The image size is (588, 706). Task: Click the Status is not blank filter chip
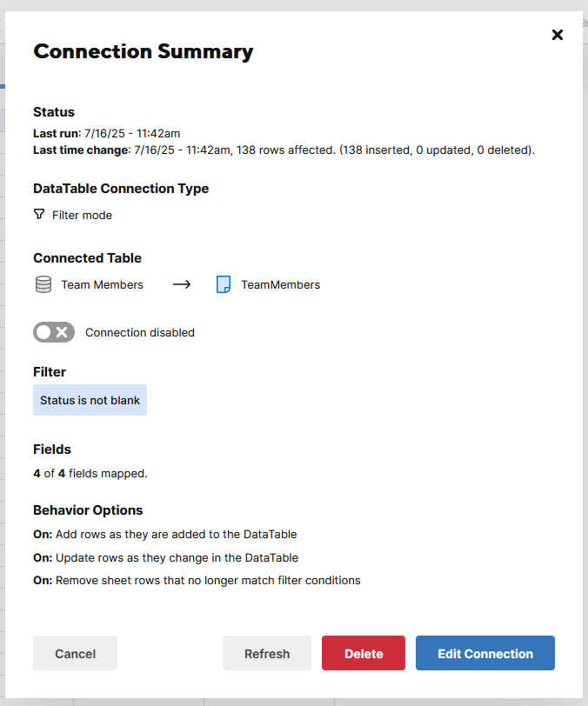[x=90, y=400]
